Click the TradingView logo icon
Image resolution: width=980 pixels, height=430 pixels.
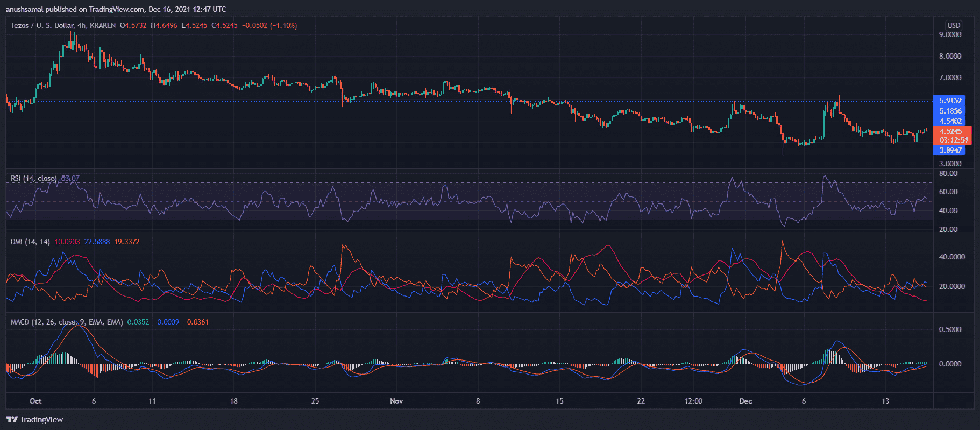click(11, 420)
